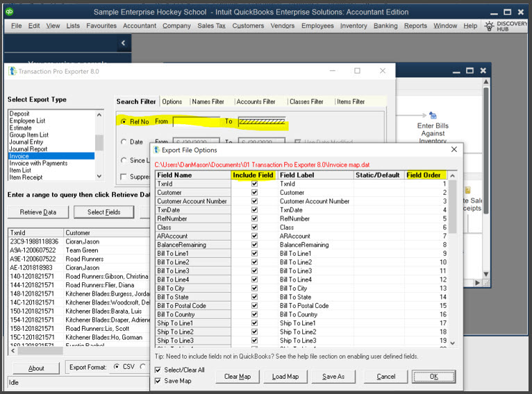
Task: Click Cancel in Export File Options
Action: coord(385,377)
